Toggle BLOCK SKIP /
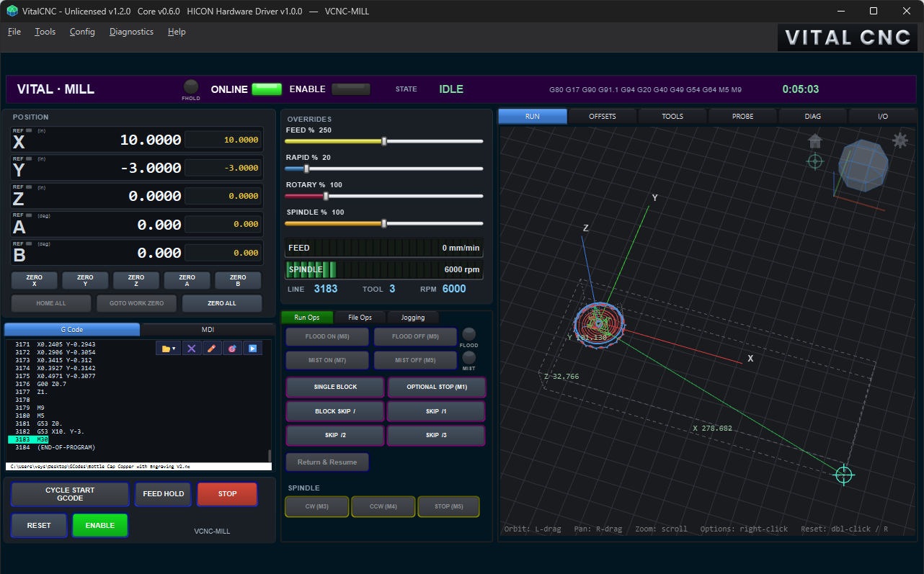Image resolution: width=924 pixels, height=574 pixels. pos(335,411)
